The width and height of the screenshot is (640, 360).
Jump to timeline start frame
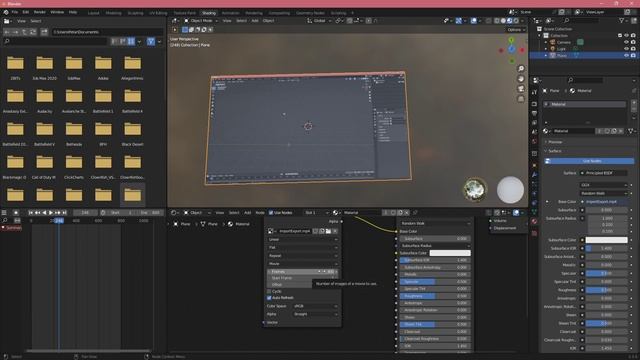pos(31,213)
